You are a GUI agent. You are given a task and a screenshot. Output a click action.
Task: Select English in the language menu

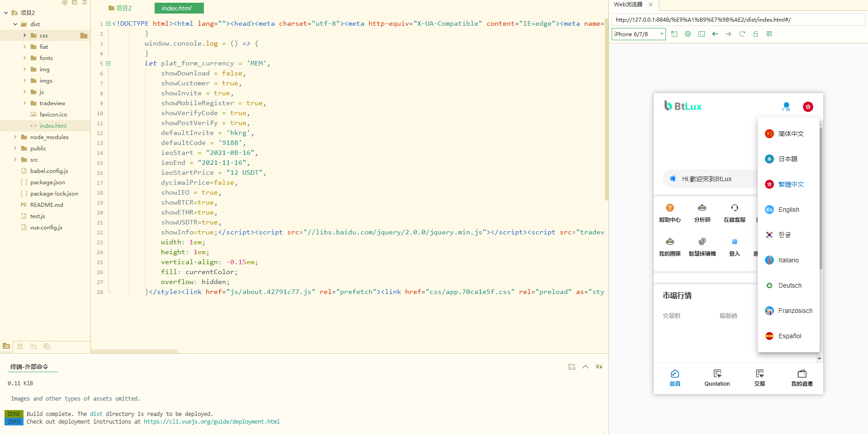pos(788,210)
